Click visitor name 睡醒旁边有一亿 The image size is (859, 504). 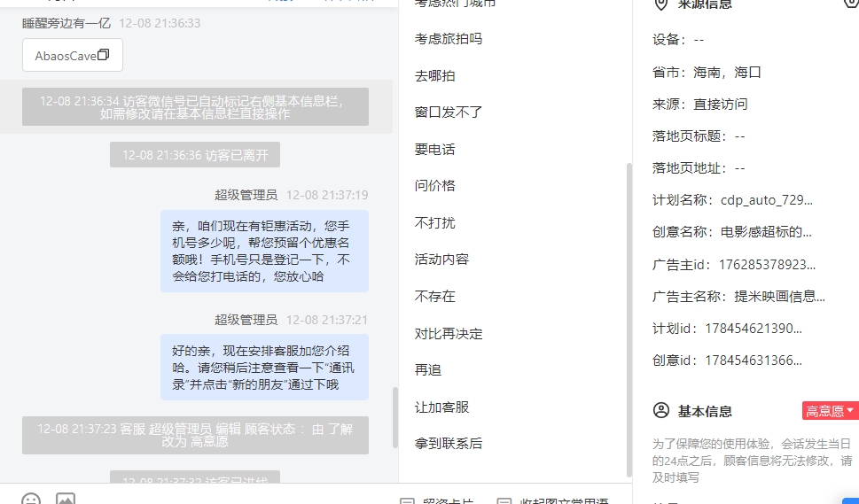coord(66,23)
